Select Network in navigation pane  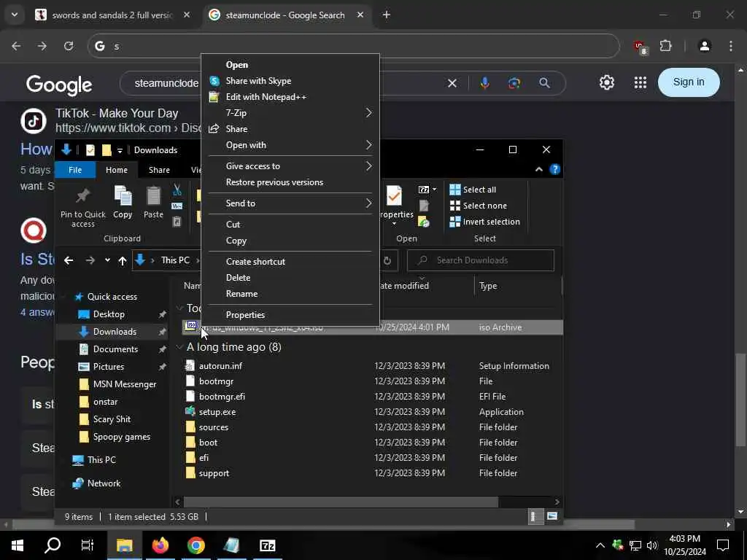pos(104,483)
